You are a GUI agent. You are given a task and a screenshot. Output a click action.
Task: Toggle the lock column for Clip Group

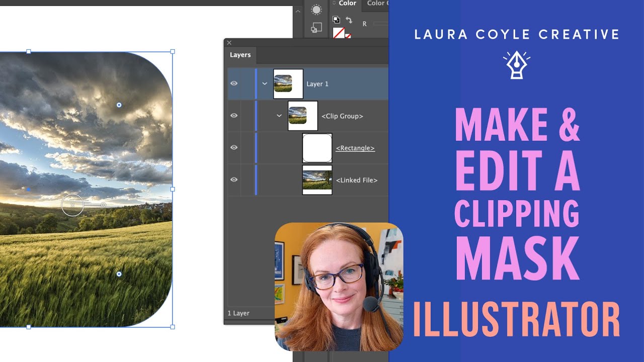(x=248, y=116)
